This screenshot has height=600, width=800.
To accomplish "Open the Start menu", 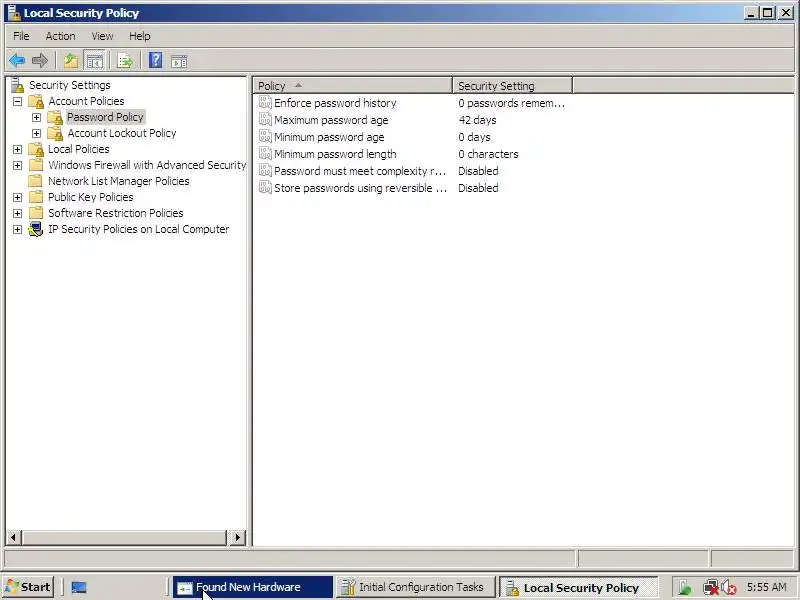I will pos(28,587).
